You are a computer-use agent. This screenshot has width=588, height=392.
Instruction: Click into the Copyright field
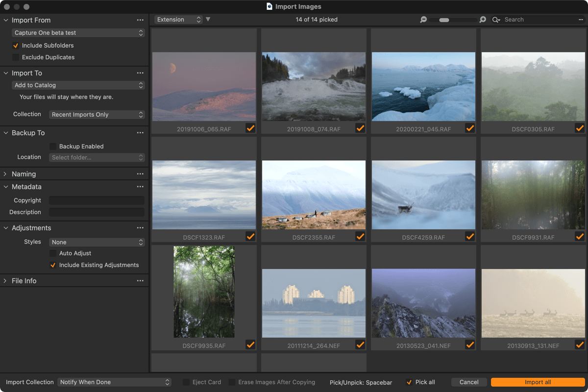97,200
